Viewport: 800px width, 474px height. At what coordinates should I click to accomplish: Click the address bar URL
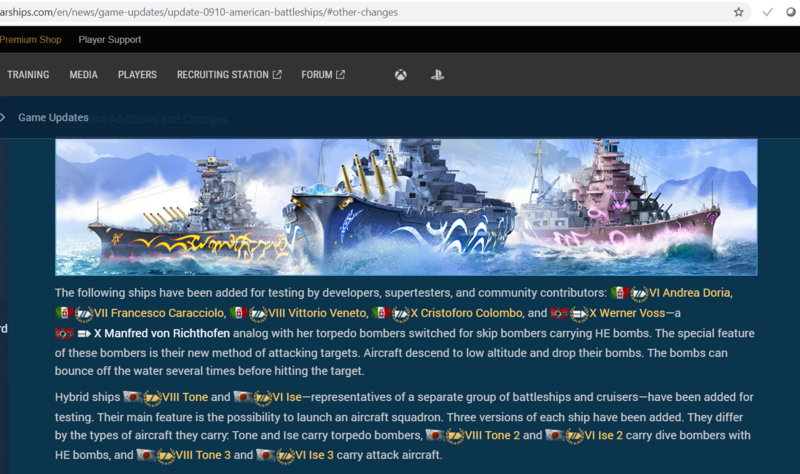point(200,12)
